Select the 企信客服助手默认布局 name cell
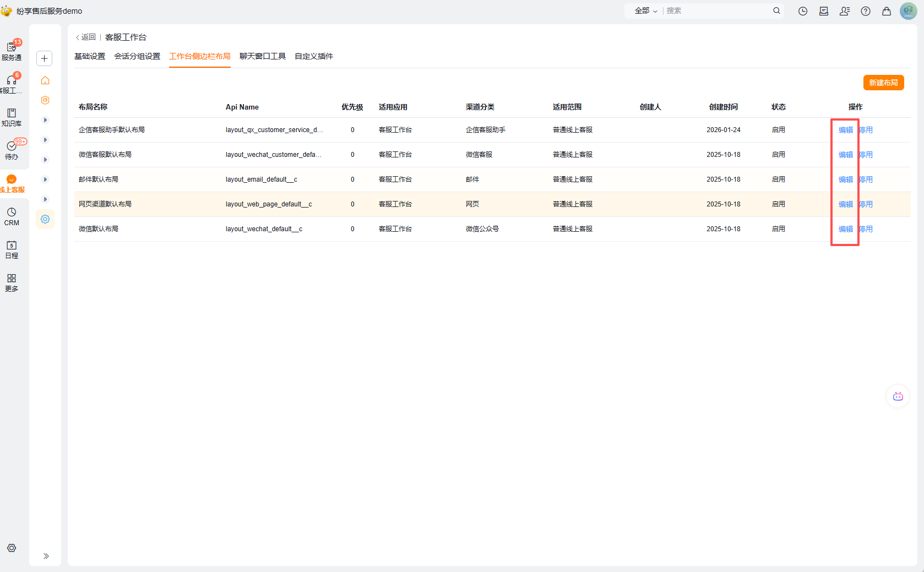Screen dimensions: 924x572 pyautogui.click(x=112, y=130)
